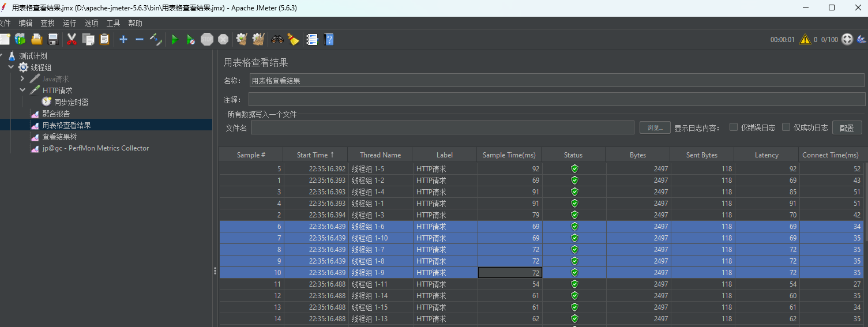Click the Clear All double-broom icon

(258, 39)
